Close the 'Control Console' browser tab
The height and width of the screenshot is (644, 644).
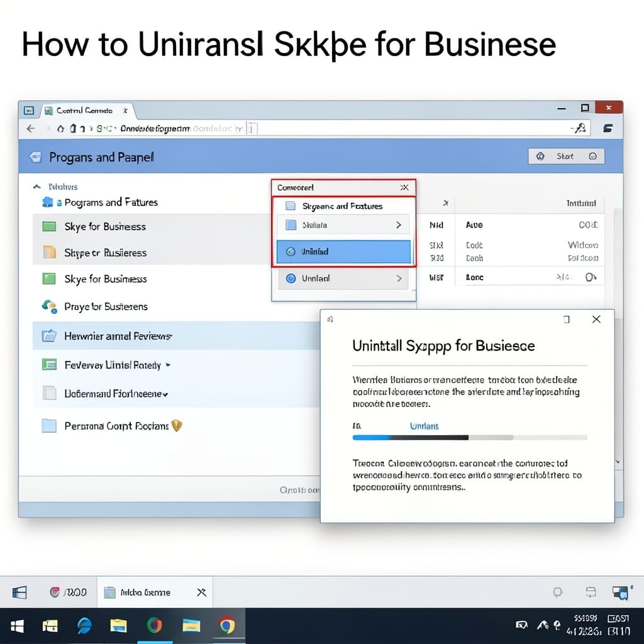[x=125, y=111]
